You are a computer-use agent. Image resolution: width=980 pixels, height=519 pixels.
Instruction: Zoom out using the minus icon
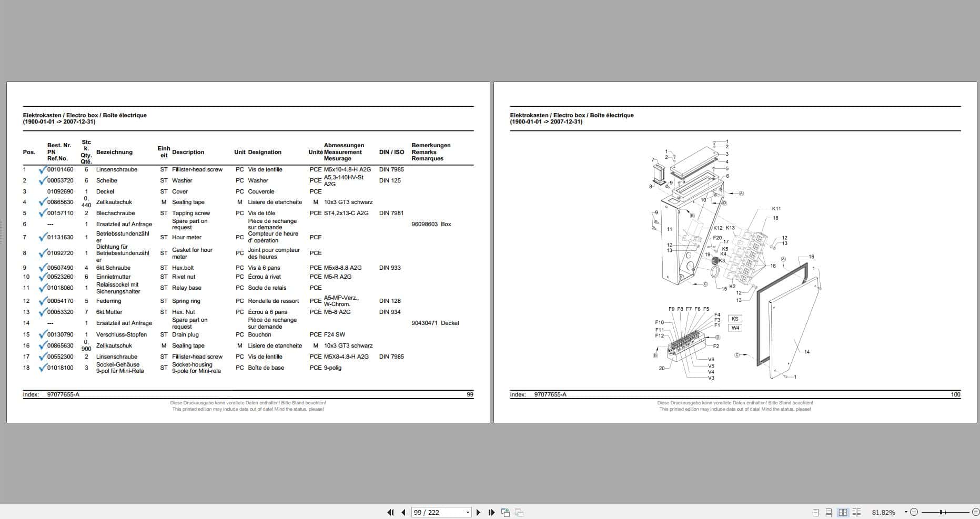pos(914,512)
